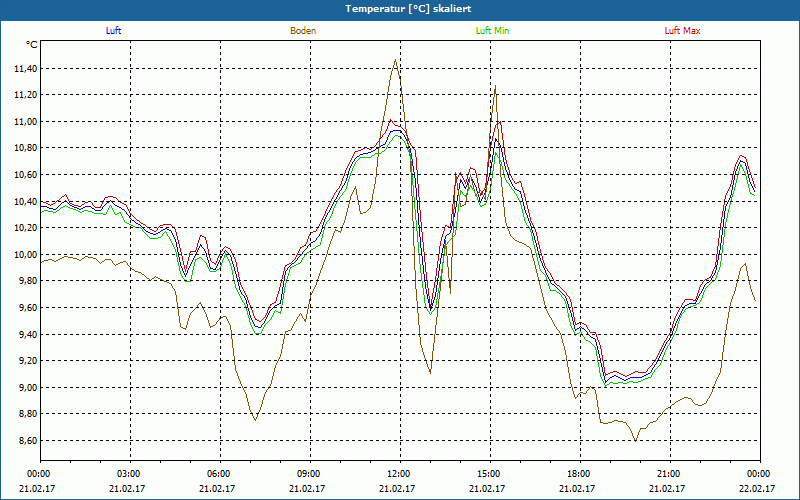Select the 'Boden' legend entry
The width and height of the screenshot is (800, 500).
[303, 31]
